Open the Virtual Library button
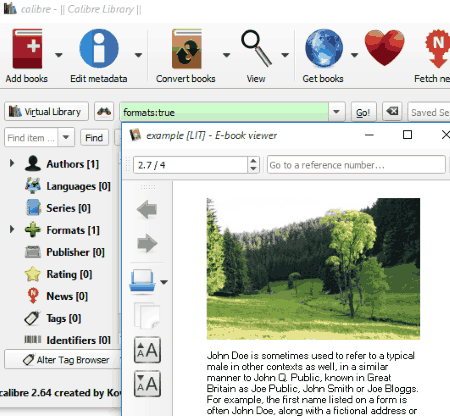The width and height of the screenshot is (450, 416). (46, 111)
